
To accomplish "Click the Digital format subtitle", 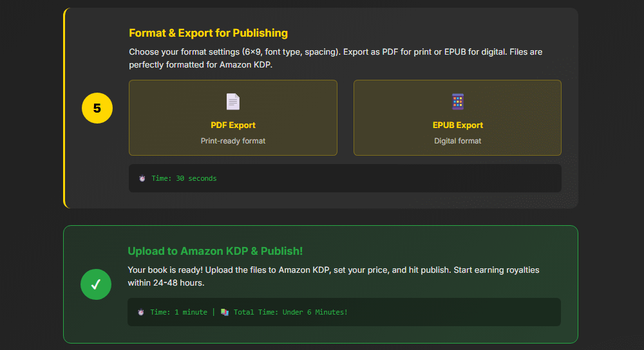I will (x=457, y=140).
